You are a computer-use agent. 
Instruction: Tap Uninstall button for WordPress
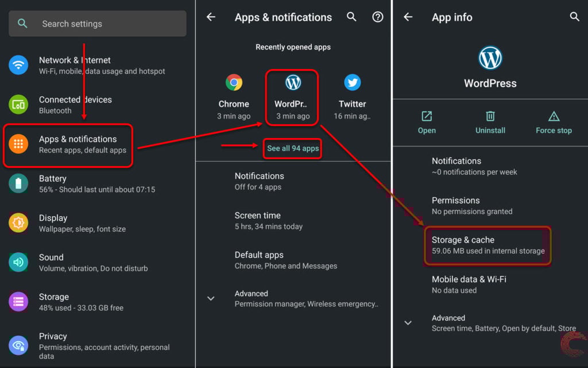[x=490, y=122]
